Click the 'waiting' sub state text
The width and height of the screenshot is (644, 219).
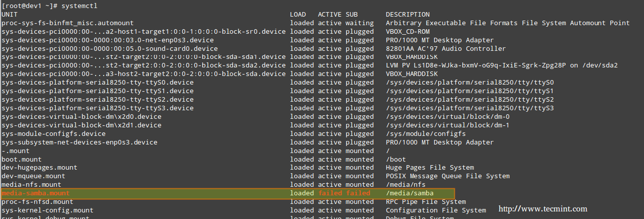point(359,23)
